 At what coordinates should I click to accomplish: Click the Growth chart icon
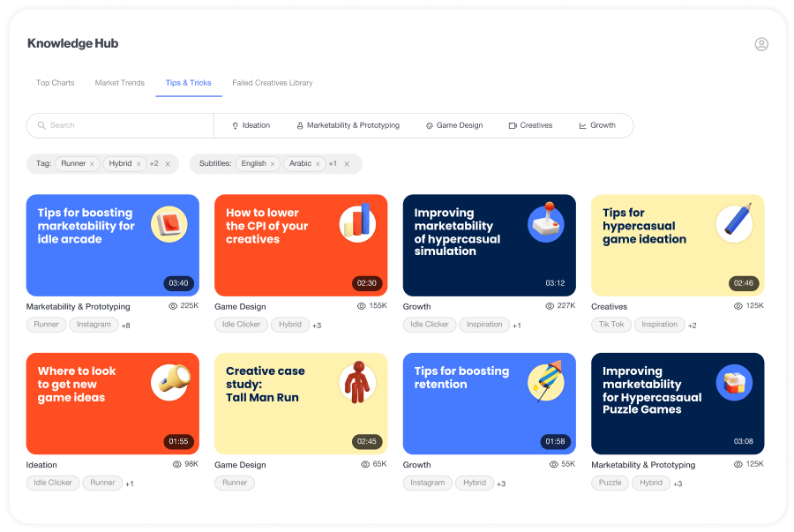tap(583, 126)
